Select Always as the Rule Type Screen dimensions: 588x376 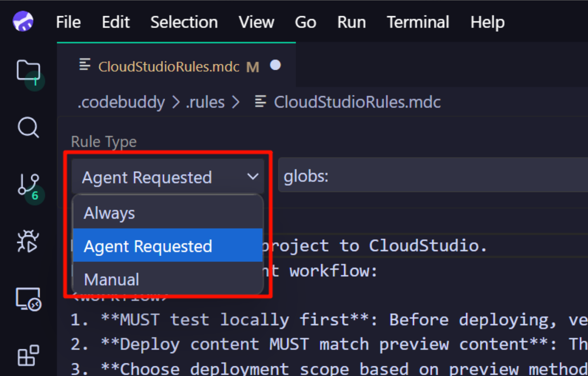point(109,213)
